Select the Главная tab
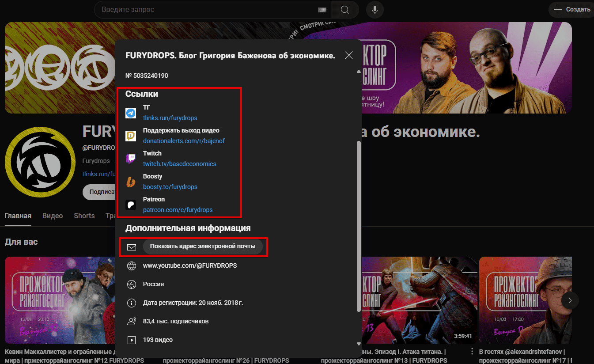Screen dimensions: 594x364 18,216
